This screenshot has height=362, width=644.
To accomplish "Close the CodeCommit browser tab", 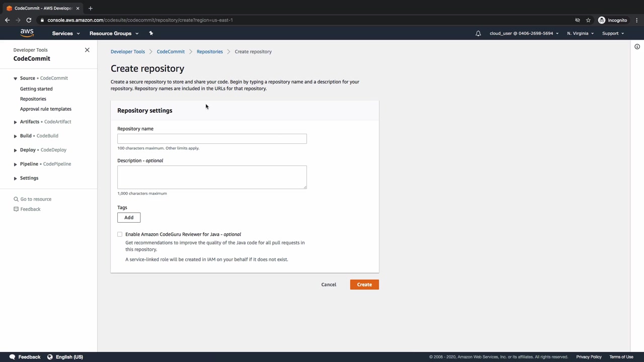I will (77, 8).
